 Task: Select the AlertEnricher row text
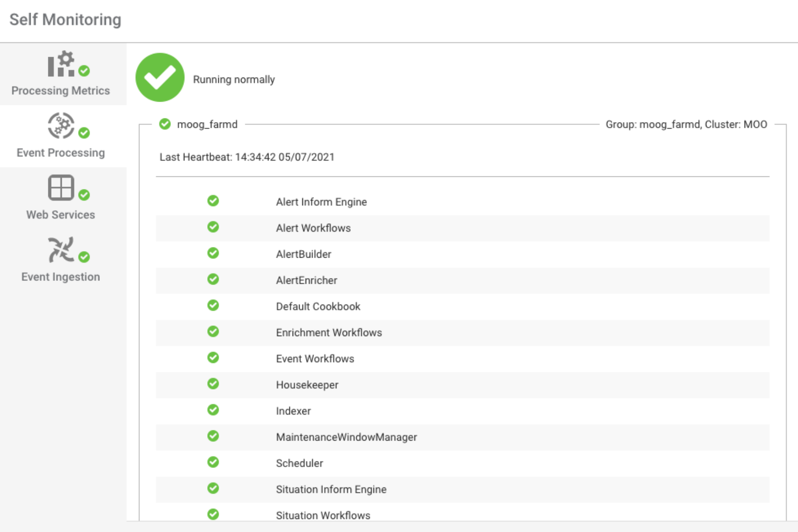307,280
